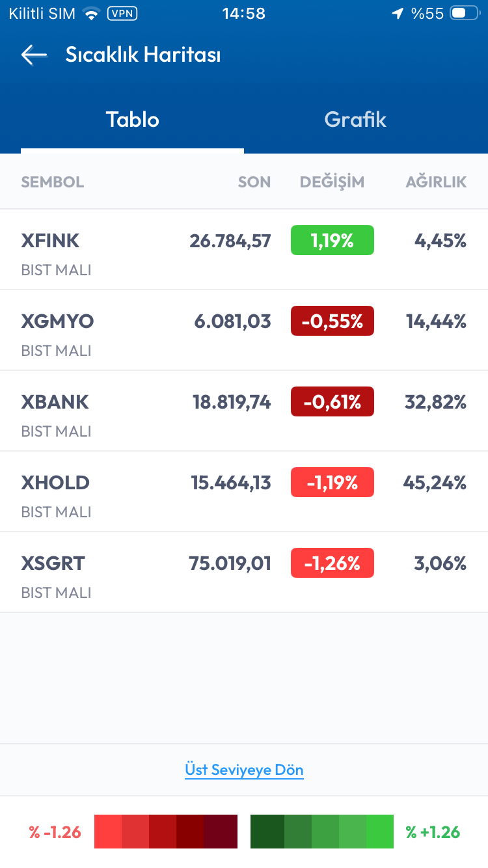The width and height of the screenshot is (488, 868).
Task: Tap the darkest green legend swatch
Action: [x=267, y=832]
